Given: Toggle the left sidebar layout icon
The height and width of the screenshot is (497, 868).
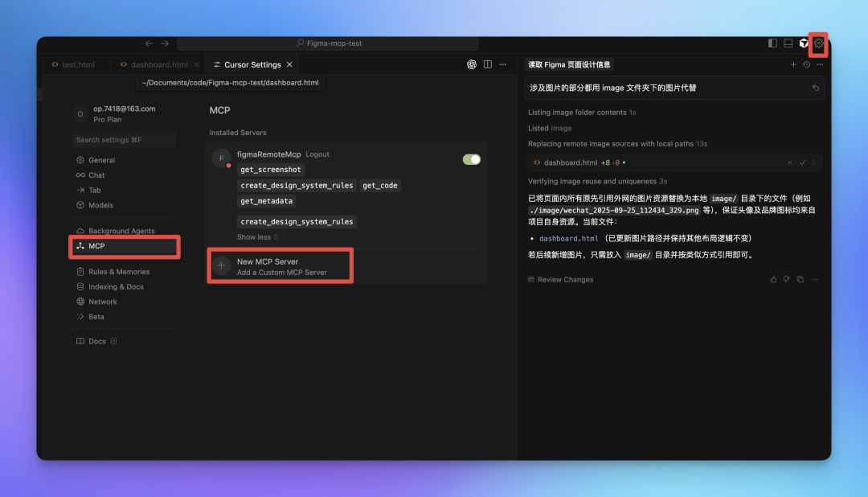Looking at the screenshot, I should [x=772, y=43].
